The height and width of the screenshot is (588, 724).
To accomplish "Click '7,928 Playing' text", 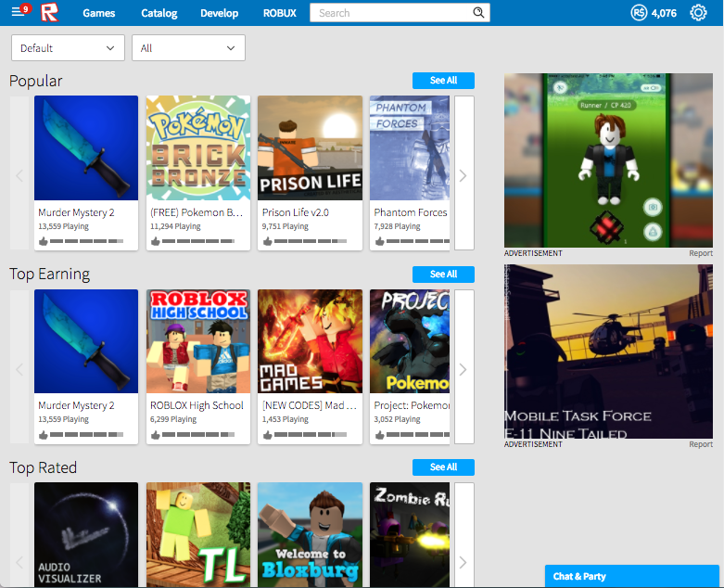I will tap(397, 226).
